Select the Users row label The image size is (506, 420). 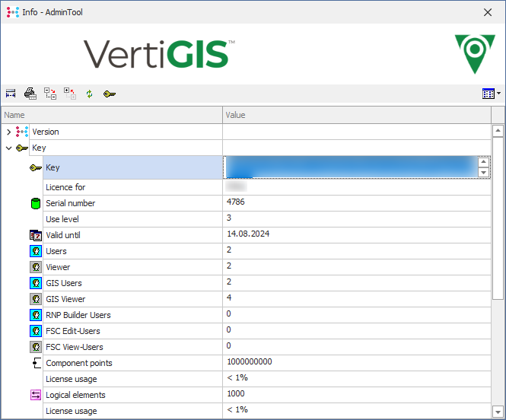pyautogui.click(x=56, y=251)
